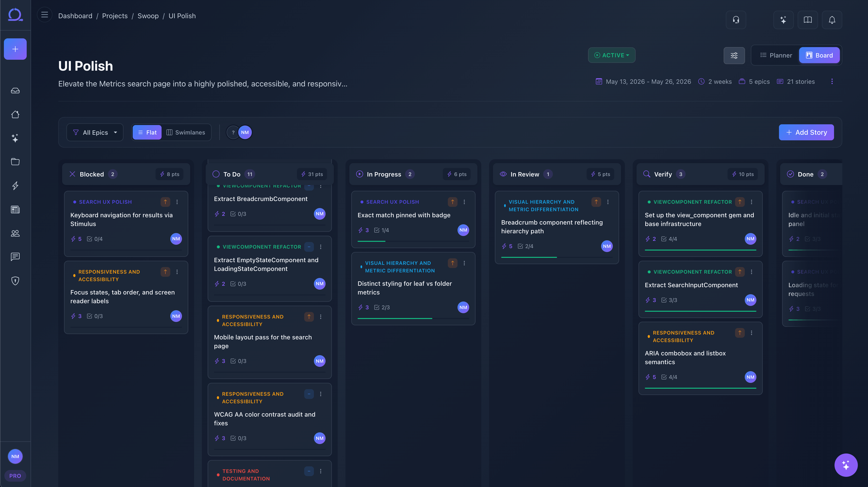Click the AI sparkle icon in top bar

[783, 20]
